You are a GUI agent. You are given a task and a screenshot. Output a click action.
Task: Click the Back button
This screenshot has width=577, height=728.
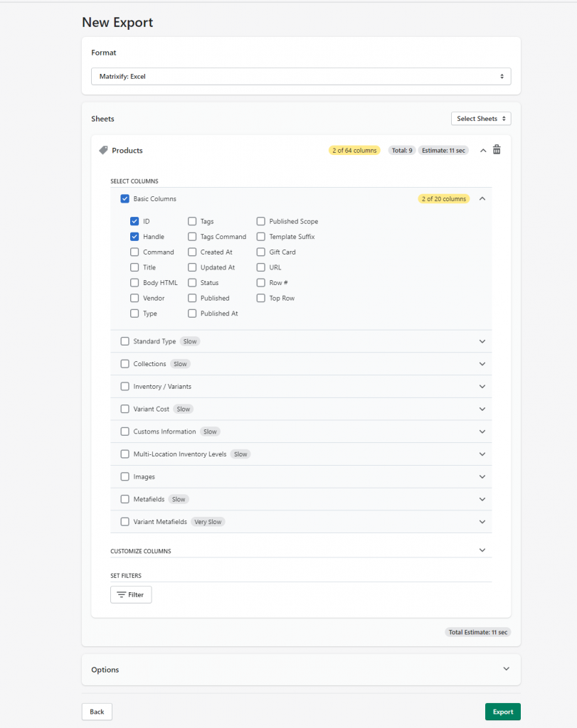click(x=96, y=711)
